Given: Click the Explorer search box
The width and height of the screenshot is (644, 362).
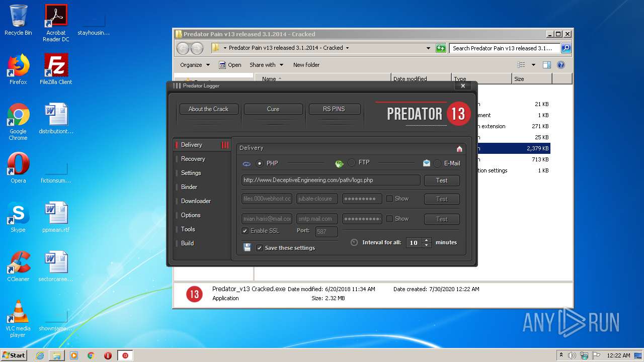Looking at the screenshot, I should pos(505,48).
